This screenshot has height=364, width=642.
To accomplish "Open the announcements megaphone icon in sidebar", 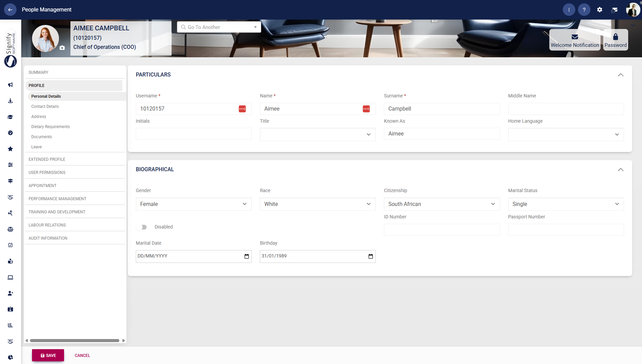I will tap(10, 85).
